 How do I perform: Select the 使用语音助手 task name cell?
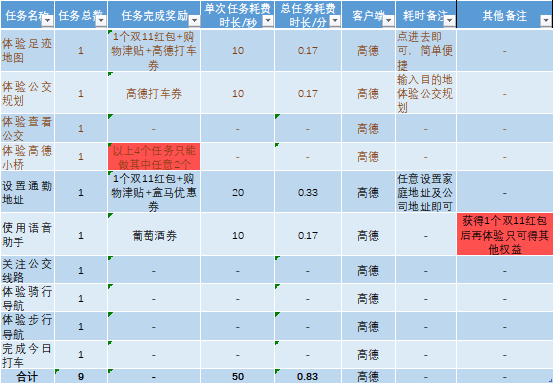point(28,235)
